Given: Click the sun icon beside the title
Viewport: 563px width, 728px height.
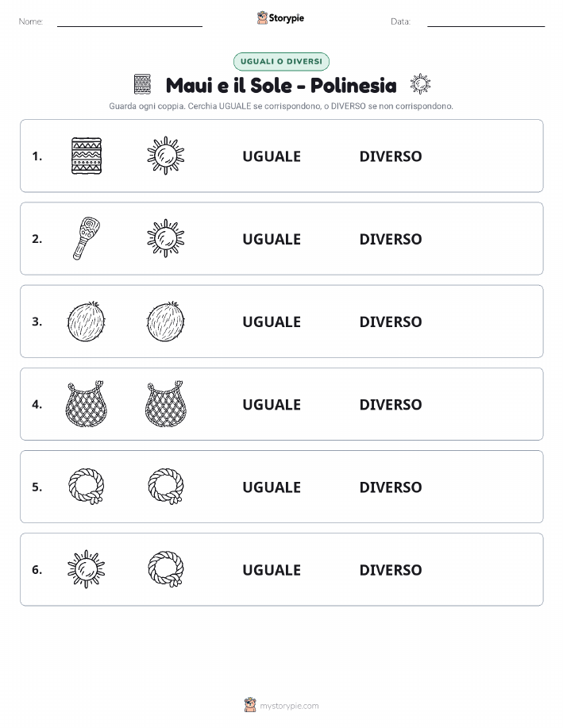Looking at the screenshot, I should [x=420, y=84].
